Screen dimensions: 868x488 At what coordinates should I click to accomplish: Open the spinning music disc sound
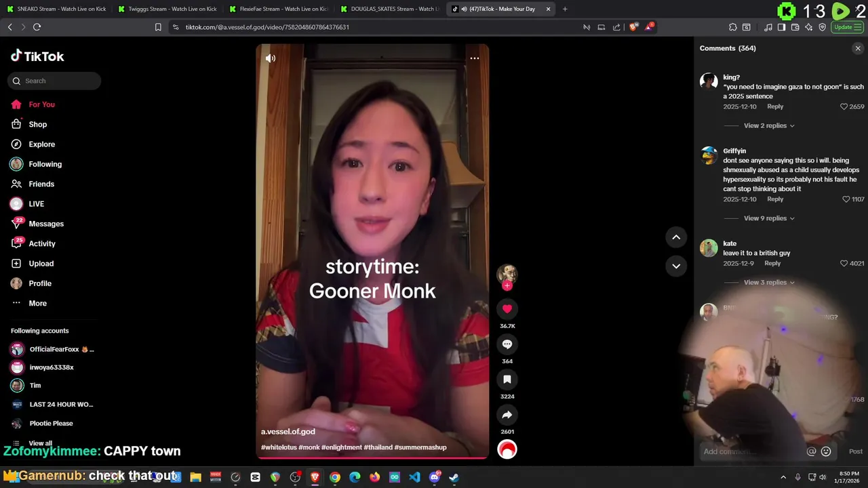click(x=507, y=449)
